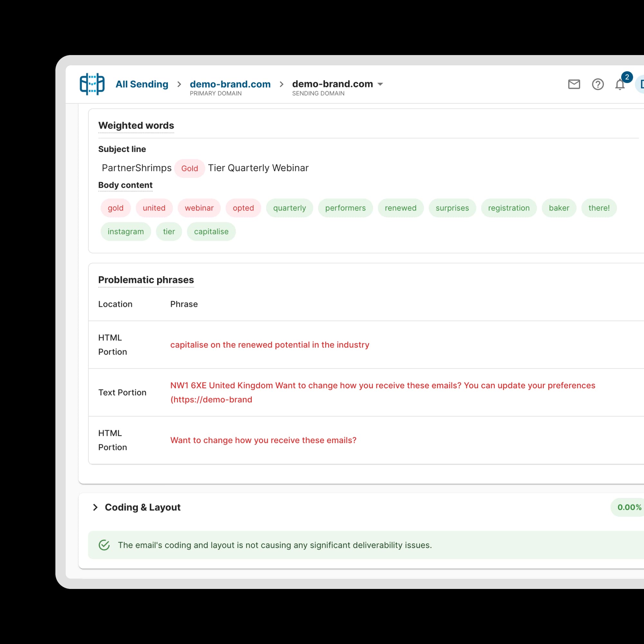Click the 0.00% score badge
The image size is (644, 644).
(629, 507)
